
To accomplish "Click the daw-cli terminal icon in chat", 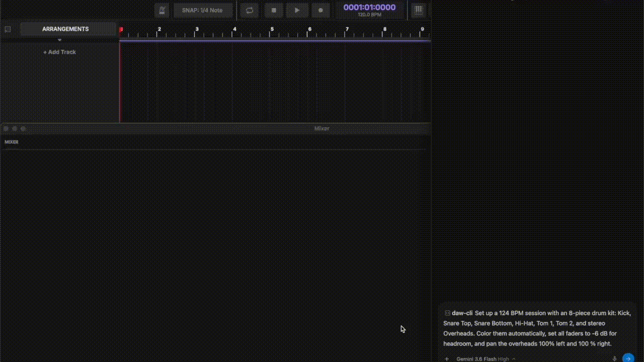I will 447,313.
